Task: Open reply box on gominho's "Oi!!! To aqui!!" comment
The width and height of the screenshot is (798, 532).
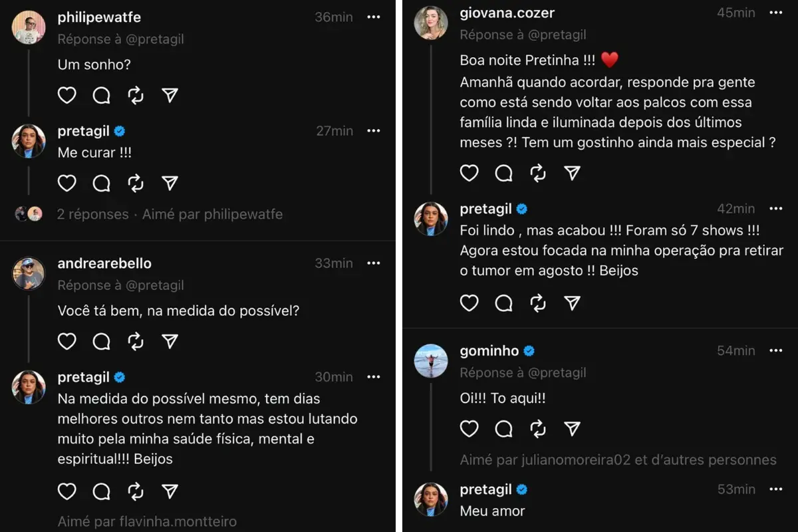Action: pyautogui.click(x=503, y=429)
